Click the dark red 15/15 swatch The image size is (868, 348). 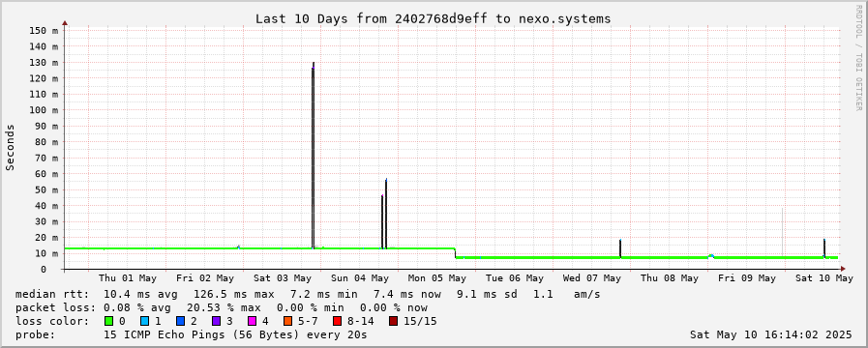[x=393, y=321]
